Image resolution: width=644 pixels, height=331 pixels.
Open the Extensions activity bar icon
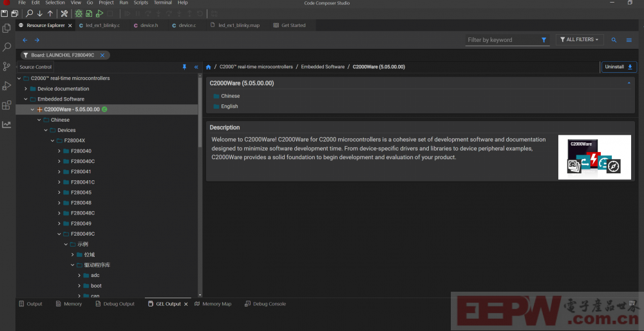(6, 105)
